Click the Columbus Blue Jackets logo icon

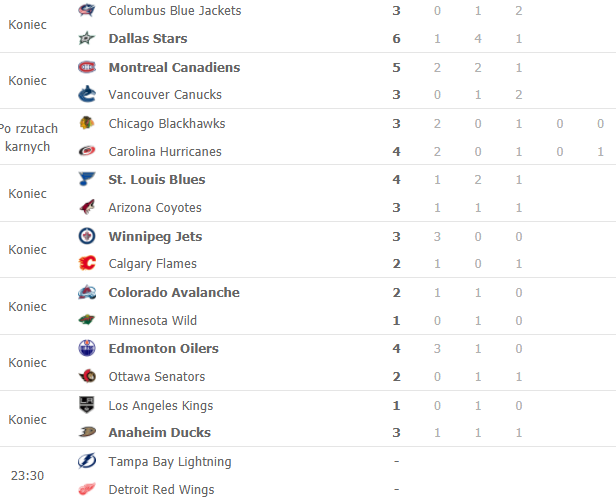(x=86, y=10)
